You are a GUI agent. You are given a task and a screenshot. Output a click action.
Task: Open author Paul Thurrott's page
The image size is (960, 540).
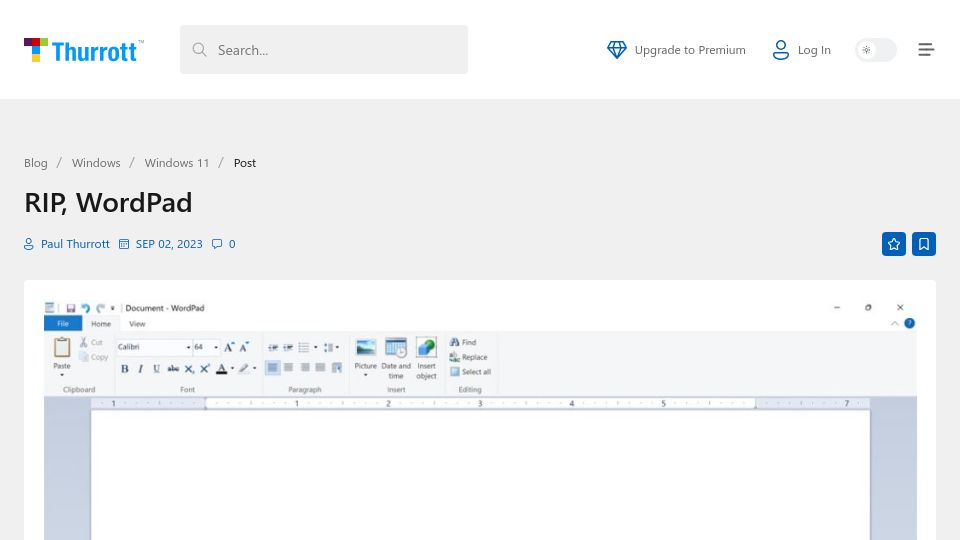pyautogui.click(x=75, y=244)
